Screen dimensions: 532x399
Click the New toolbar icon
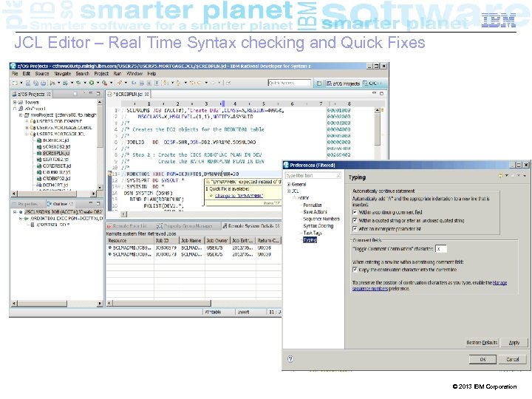(x=15, y=83)
